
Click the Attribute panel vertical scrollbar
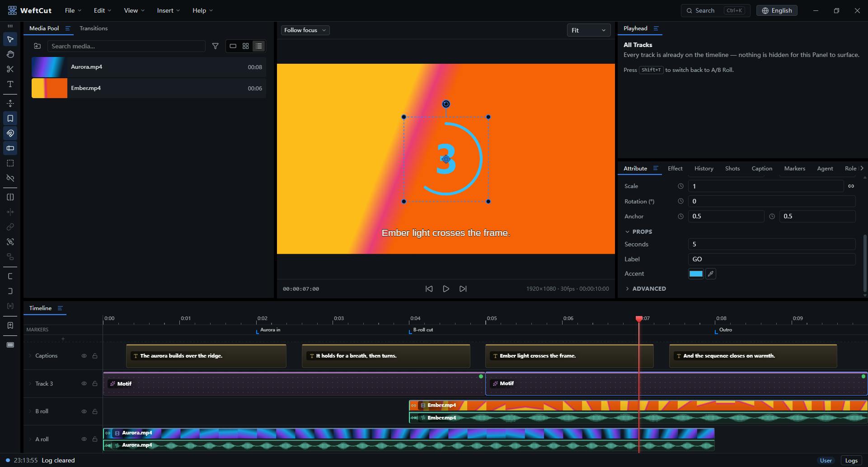[x=865, y=264]
